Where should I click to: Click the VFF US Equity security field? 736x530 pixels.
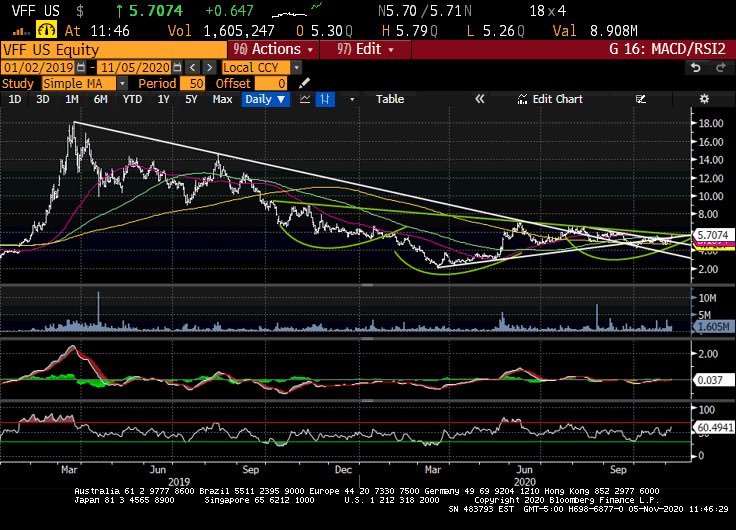pos(114,50)
